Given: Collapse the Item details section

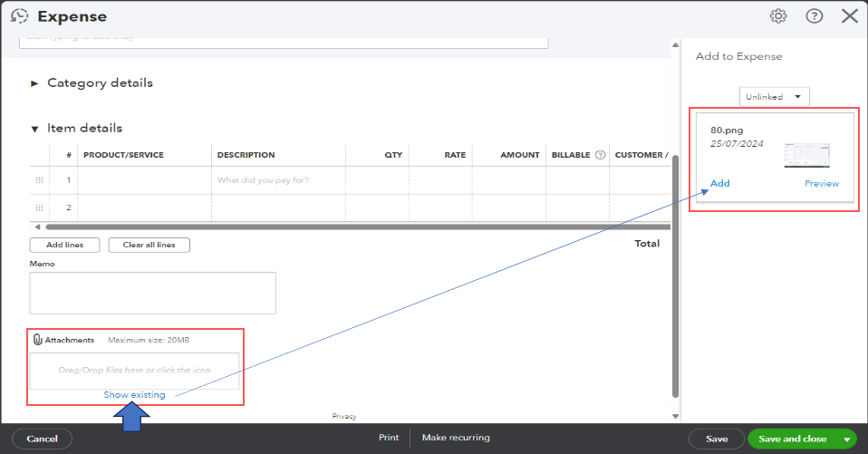Looking at the screenshot, I should pyautogui.click(x=34, y=129).
